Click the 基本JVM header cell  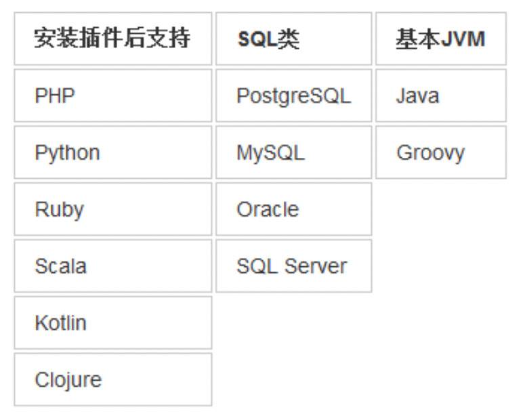[441, 39]
